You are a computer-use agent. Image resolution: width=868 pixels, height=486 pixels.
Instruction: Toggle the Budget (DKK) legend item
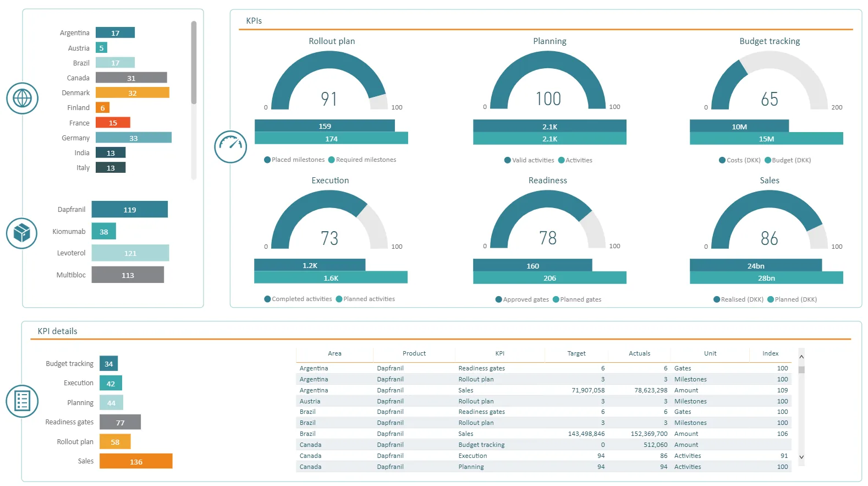[788, 160]
